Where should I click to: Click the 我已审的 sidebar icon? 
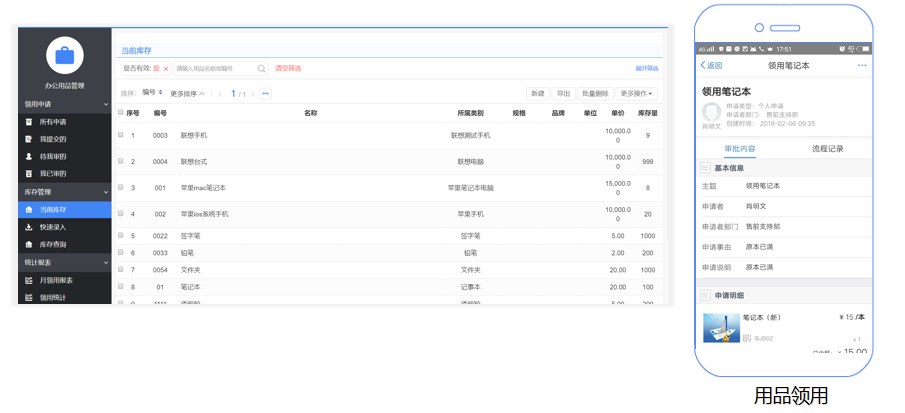tap(28, 174)
